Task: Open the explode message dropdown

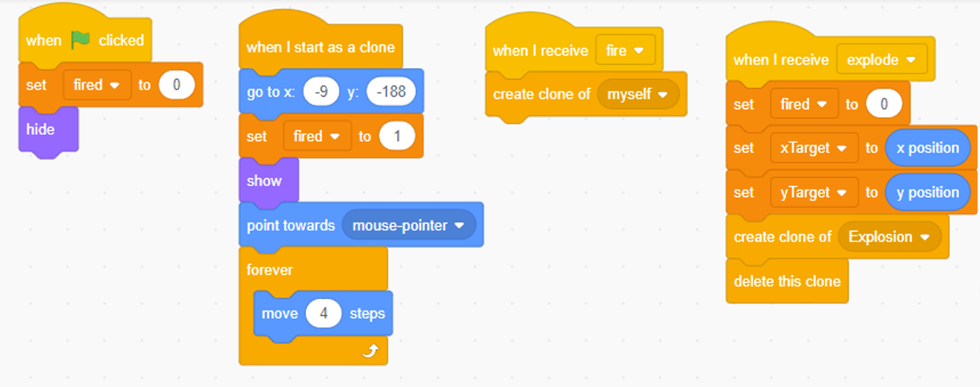Action: (x=881, y=60)
